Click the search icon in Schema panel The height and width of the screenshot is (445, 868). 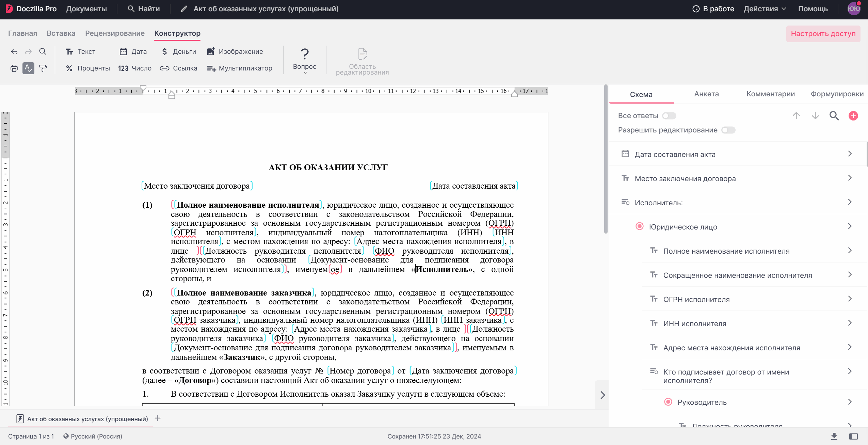[x=834, y=116]
